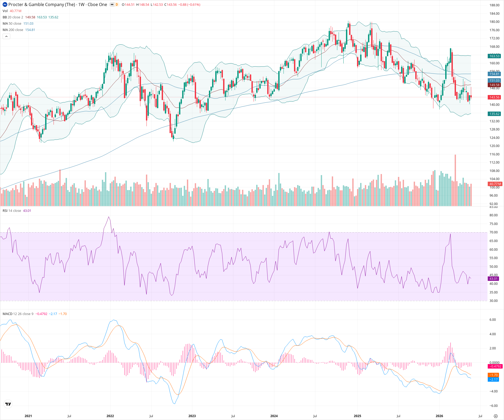504x420 pixels.
Task: Collapse the indicator legend with chevron-up button
Action: pyautogui.click(x=6, y=36)
